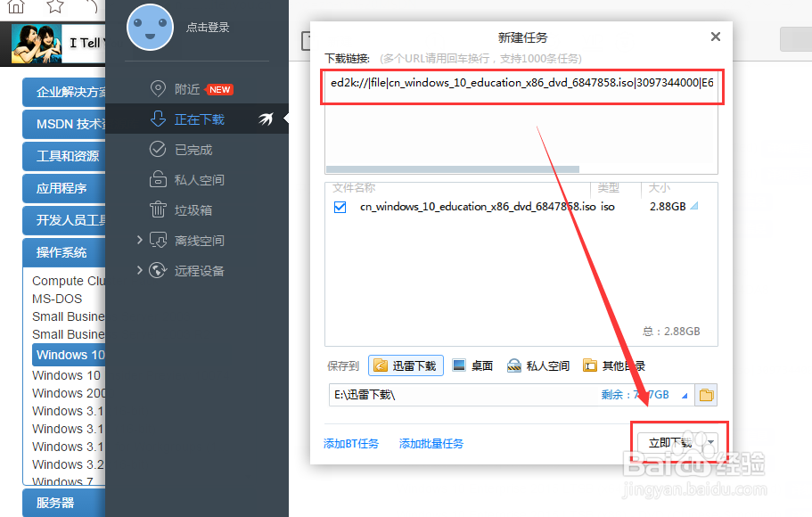
Task: Open the 立即下载 dropdown arrow
Action: (709, 441)
